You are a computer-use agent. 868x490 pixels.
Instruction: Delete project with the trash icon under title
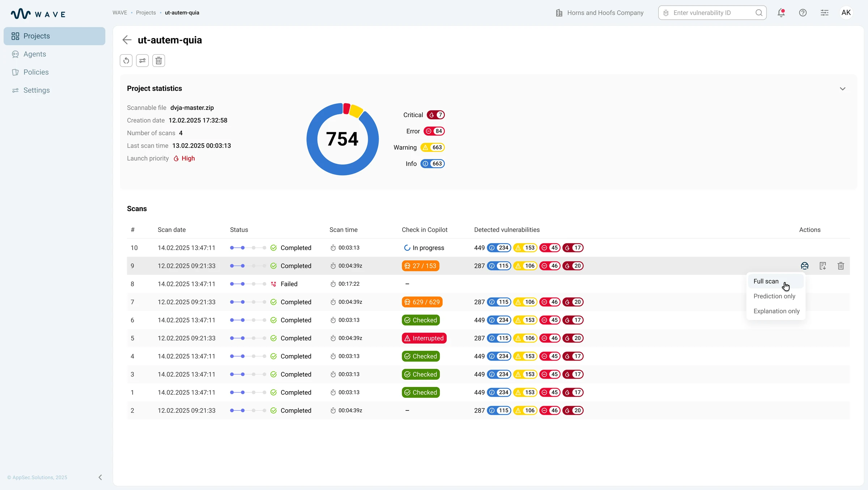[x=159, y=60]
